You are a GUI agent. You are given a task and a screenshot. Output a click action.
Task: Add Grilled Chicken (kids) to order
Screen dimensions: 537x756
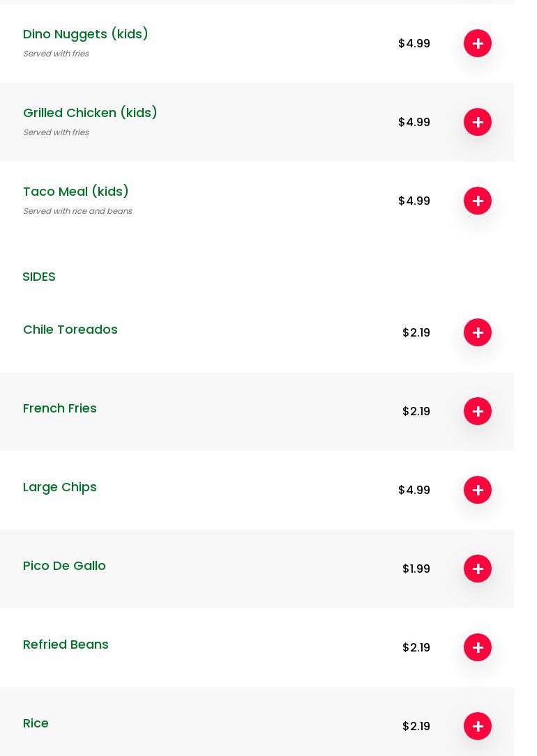478,122
